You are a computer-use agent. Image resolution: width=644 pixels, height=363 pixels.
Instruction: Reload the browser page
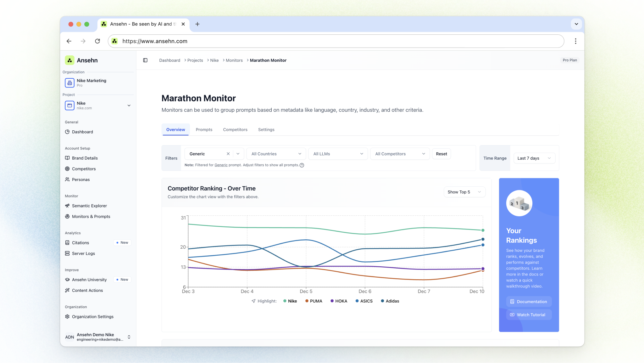[97, 41]
